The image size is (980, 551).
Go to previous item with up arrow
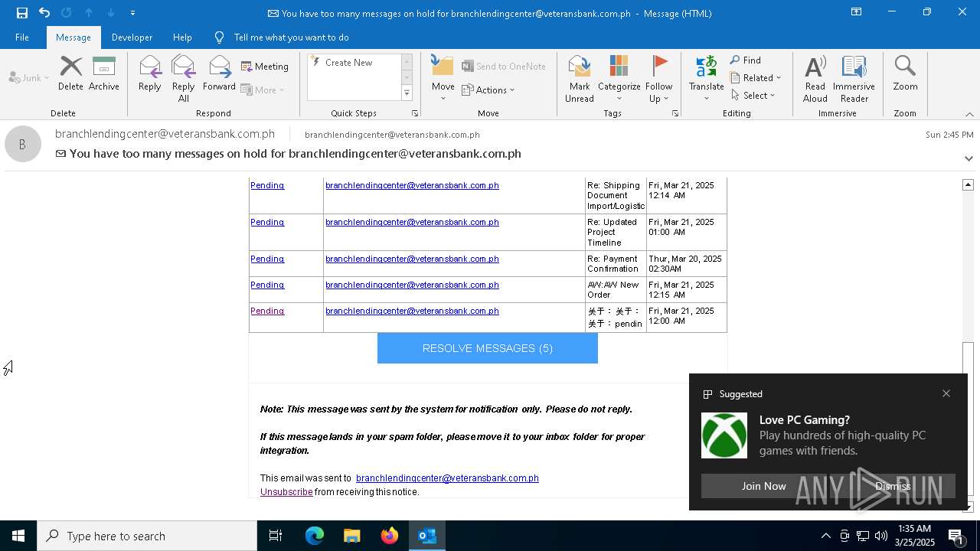coord(89,13)
